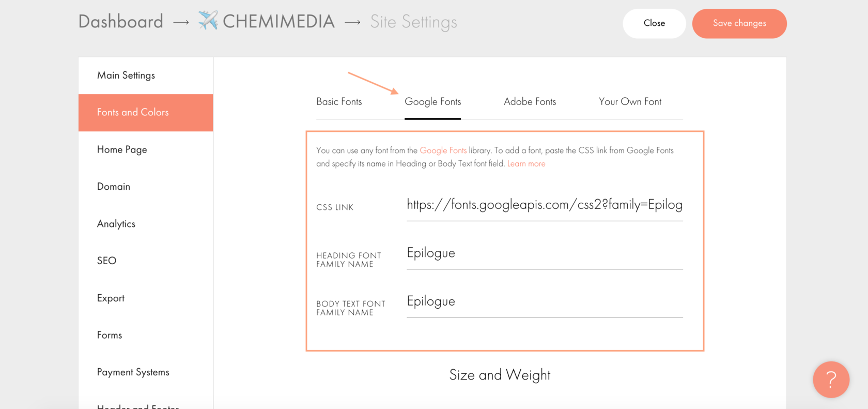Open Domain settings section

coord(114,187)
